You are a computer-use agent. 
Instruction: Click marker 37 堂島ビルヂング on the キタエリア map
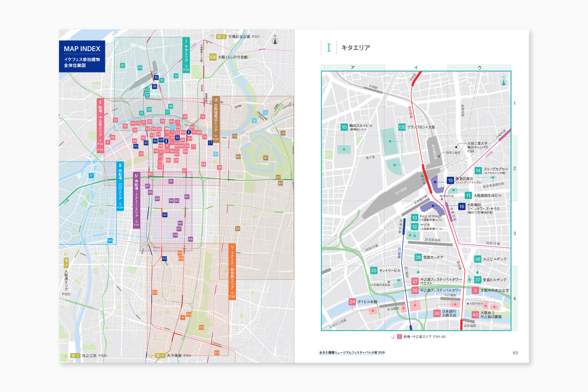coord(477,279)
